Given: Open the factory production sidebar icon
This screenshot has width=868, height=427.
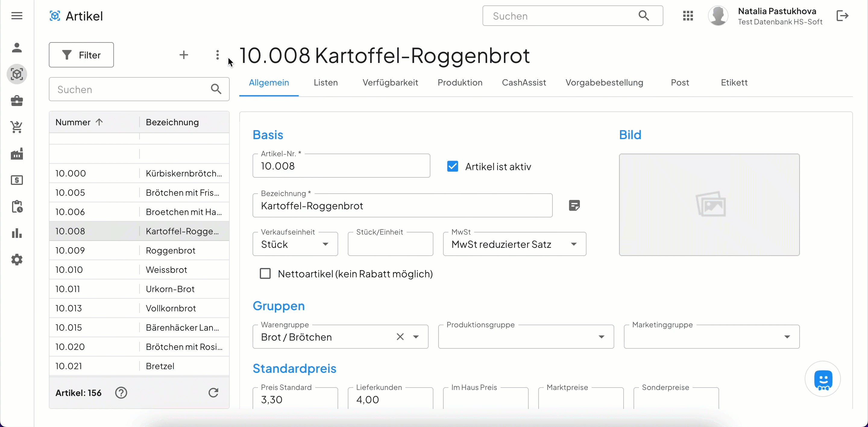Looking at the screenshot, I should pyautogui.click(x=17, y=154).
